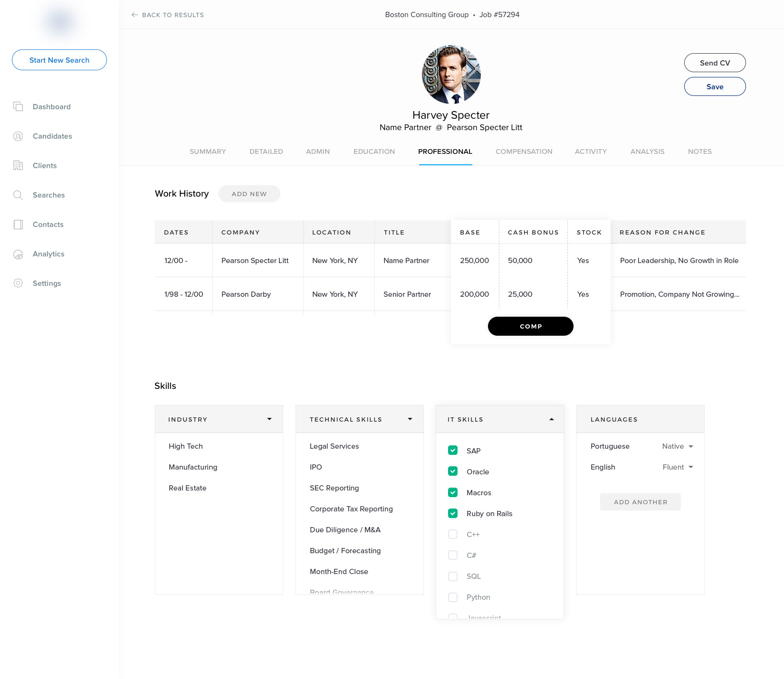Uncheck the SAP skill checkbox
Screen dimensions: 784x679
click(453, 450)
